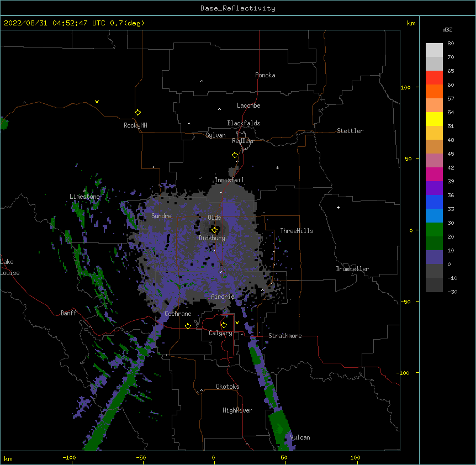Select the bright green 20–30 dBZ swatch
476x465 pixels.
[x=434, y=230]
